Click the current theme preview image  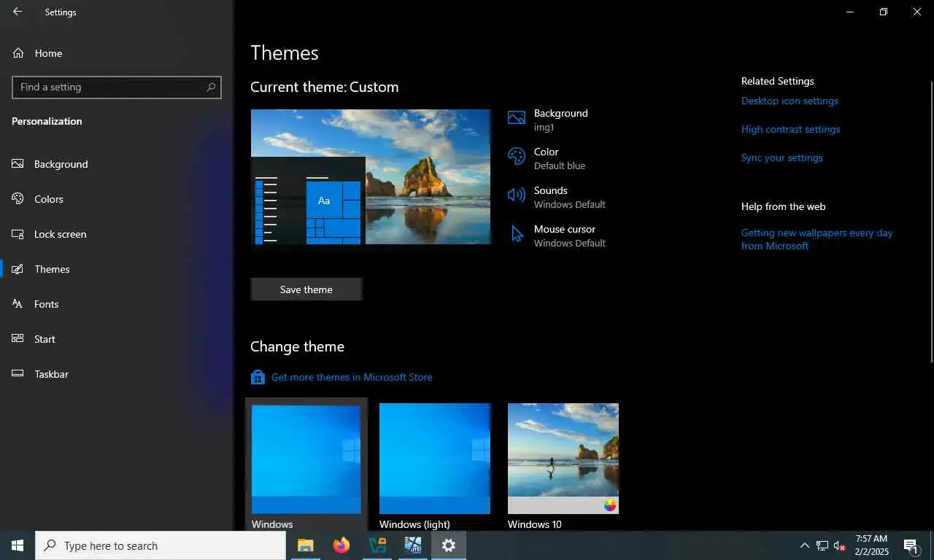(371, 176)
